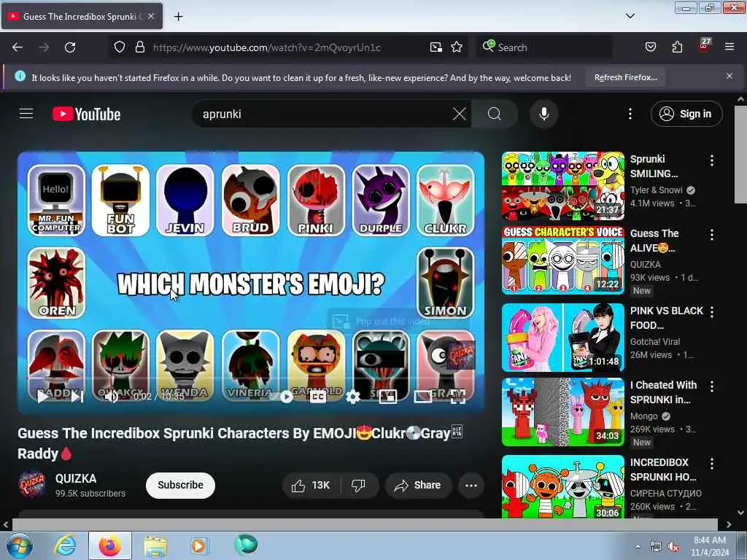
Task: Open Windows Start menu
Action: point(19,545)
